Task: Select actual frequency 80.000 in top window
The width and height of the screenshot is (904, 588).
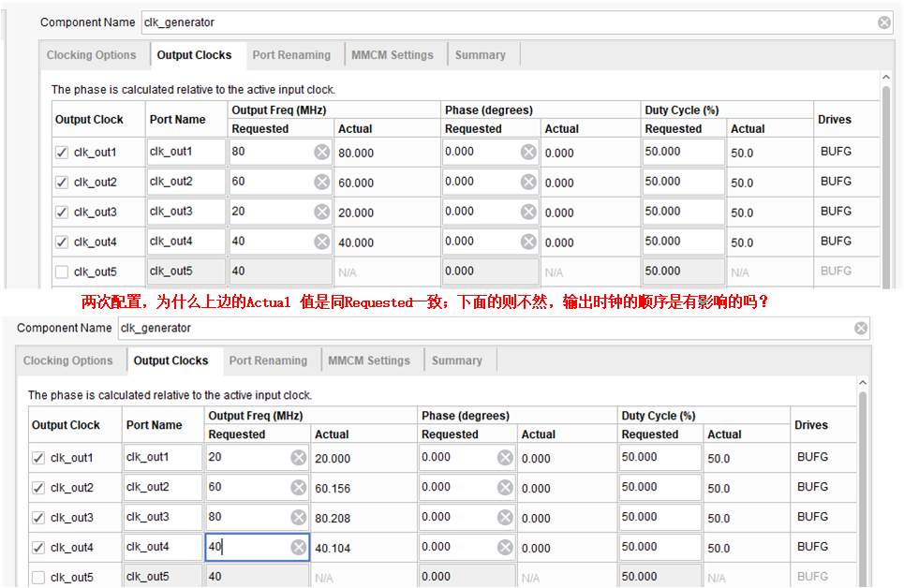Action: pyautogui.click(x=356, y=153)
